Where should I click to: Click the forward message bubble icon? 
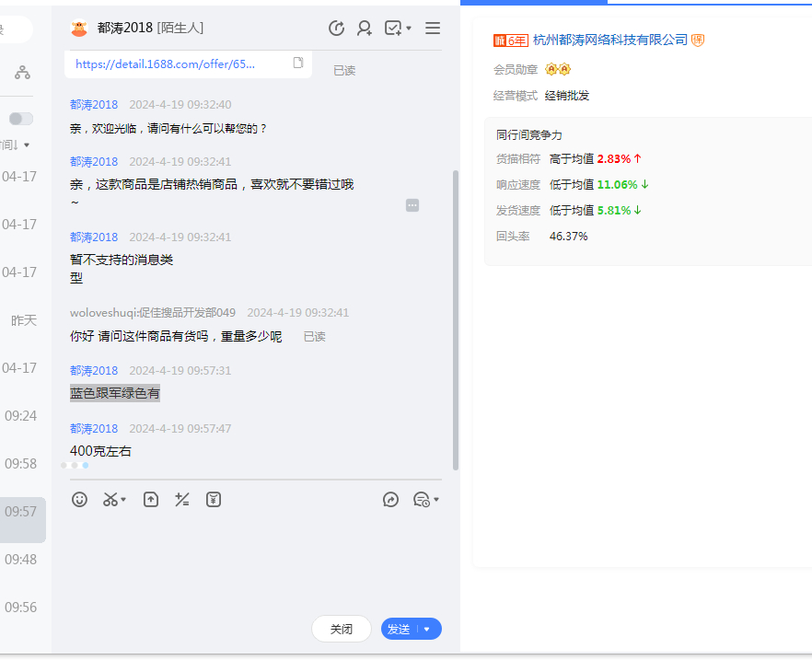[x=391, y=500]
